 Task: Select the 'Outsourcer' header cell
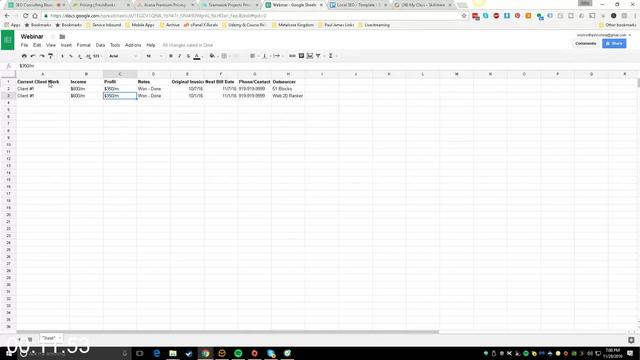point(288,82)
